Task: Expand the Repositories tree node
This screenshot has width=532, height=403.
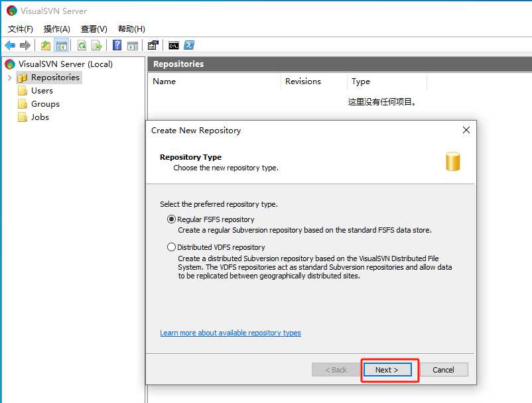Action: (x=9, y=78)
